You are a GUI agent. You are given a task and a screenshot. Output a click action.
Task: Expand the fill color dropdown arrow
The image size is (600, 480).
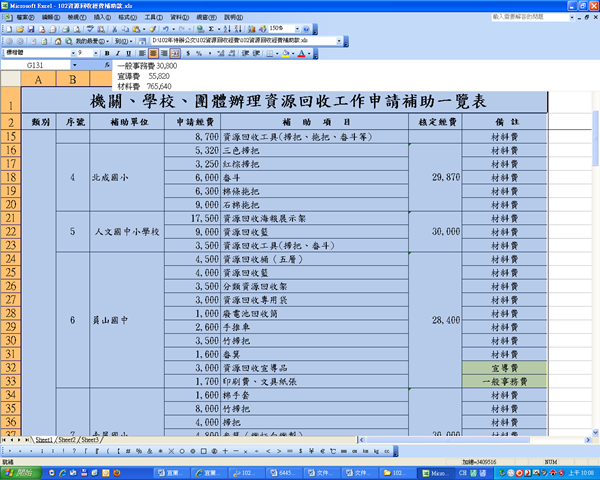293,54
